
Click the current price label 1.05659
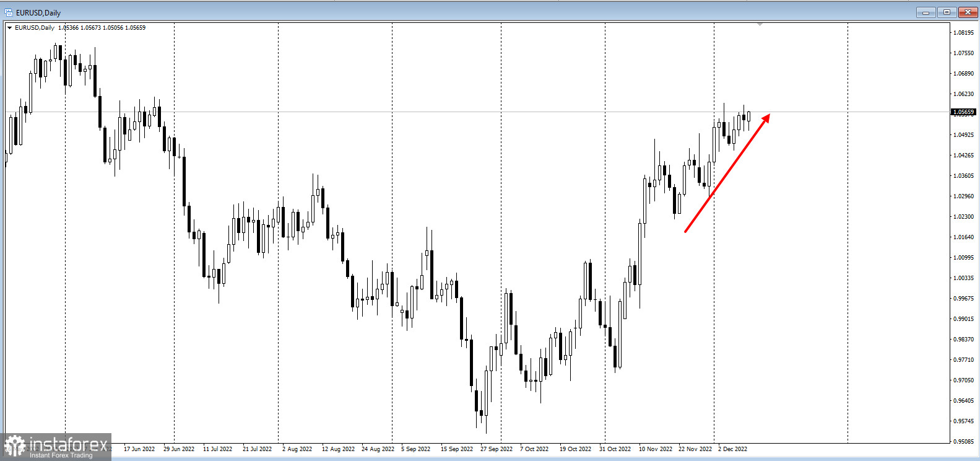[963, 112]
